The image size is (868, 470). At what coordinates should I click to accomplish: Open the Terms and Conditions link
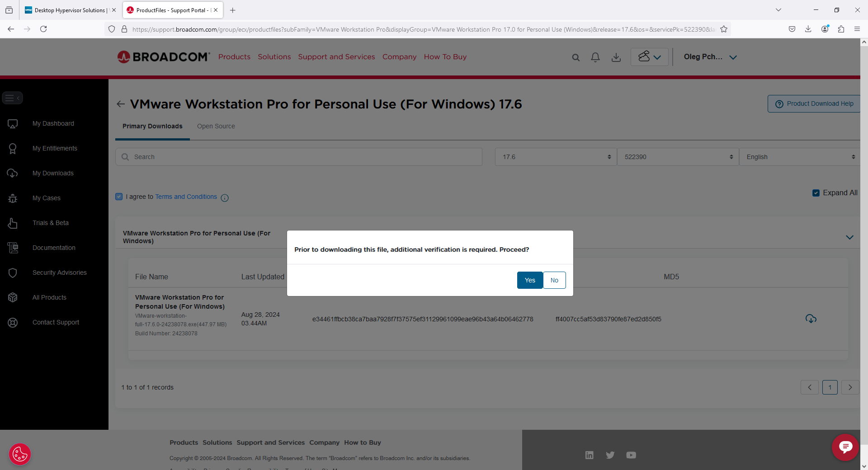186,197
